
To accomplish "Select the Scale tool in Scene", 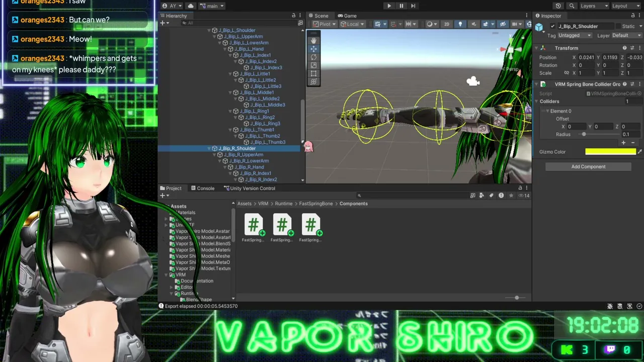I will pos(313,65).
